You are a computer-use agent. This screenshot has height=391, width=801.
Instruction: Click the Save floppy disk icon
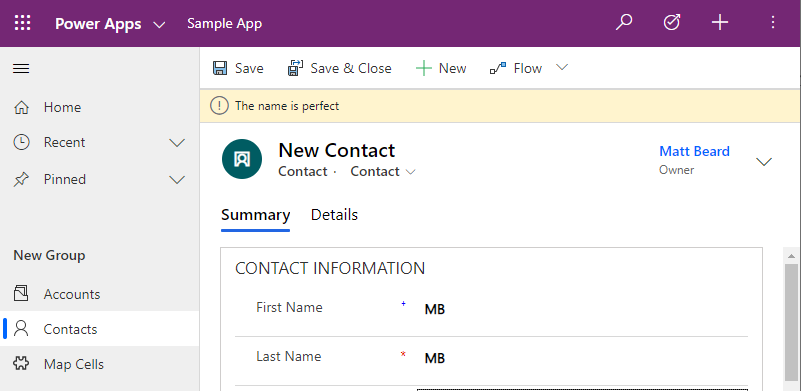220,68
